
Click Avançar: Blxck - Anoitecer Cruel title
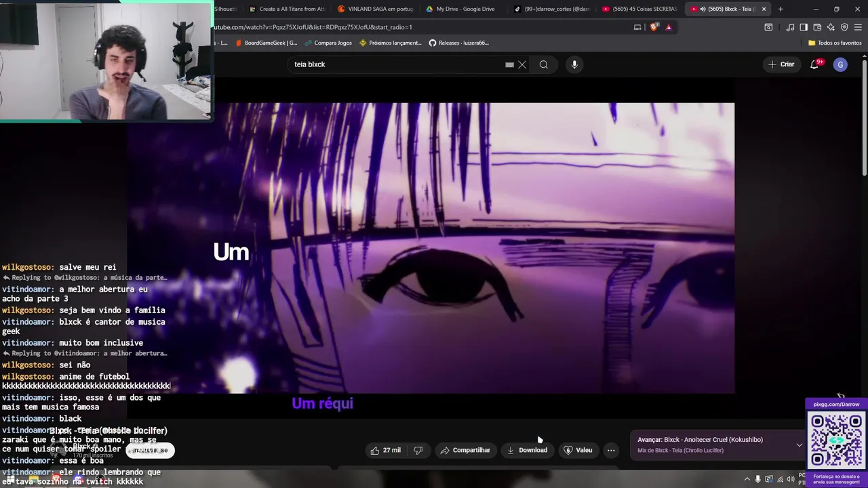coord(700,440)
